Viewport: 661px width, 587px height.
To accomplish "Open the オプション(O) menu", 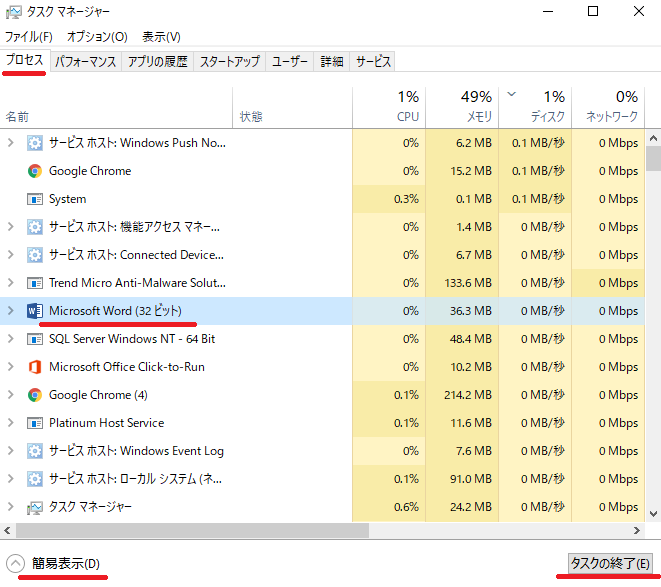I will (97, 37).
